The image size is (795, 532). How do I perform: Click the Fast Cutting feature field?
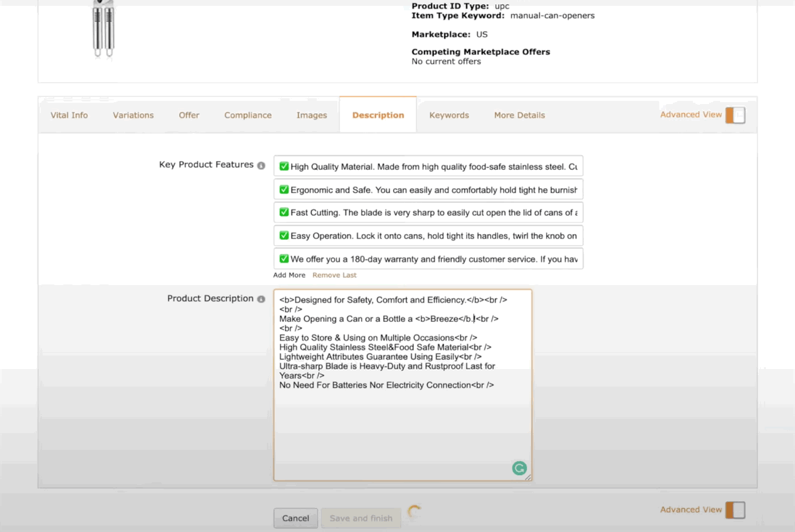[x=428, y=213]
